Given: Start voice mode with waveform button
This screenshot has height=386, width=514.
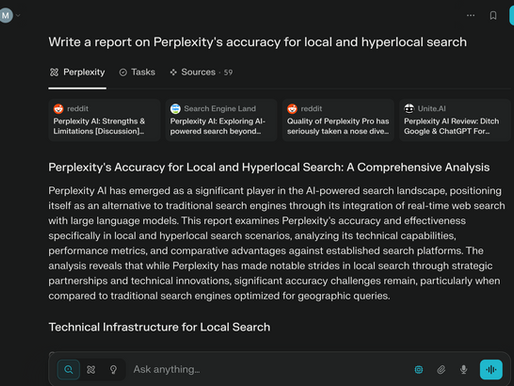Looking at the screenshot, I should (x=491, y=369).
